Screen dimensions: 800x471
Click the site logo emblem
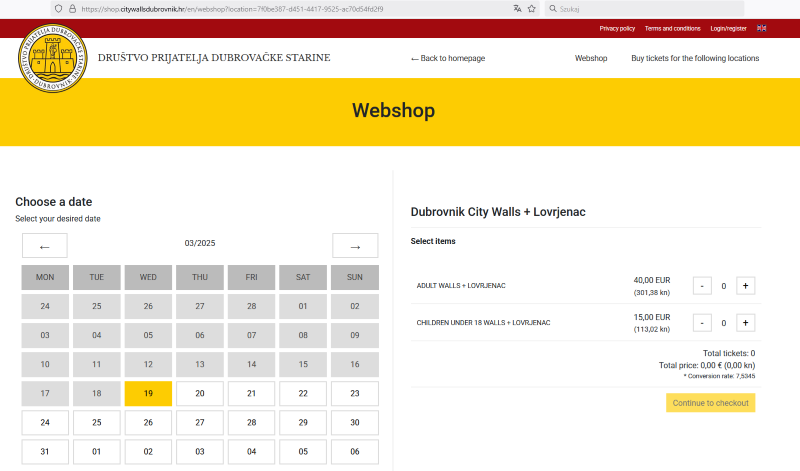pyautogui.click(x=52, y=56)
